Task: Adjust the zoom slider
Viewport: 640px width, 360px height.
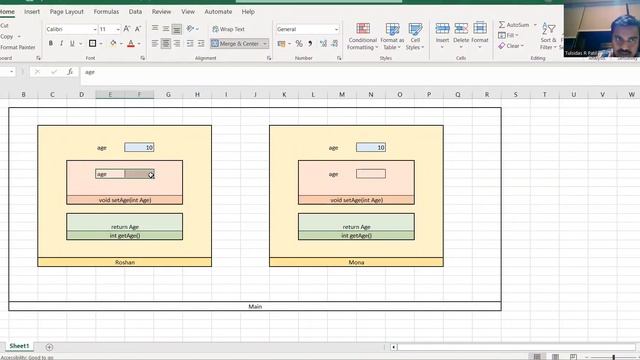Action: point(613,357)
